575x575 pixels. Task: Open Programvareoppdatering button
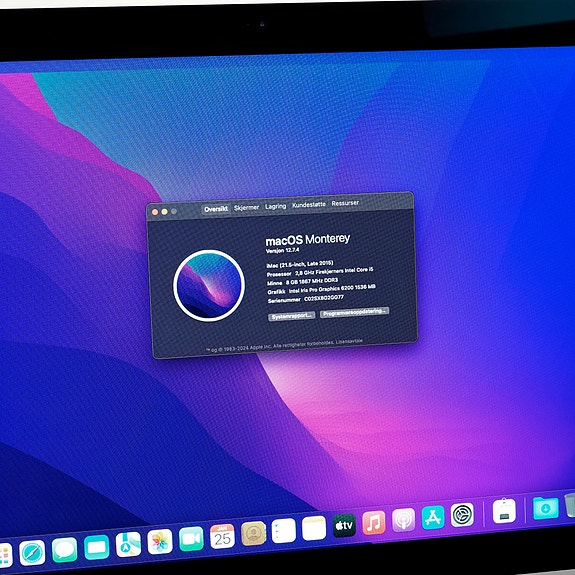coord(354,312)
